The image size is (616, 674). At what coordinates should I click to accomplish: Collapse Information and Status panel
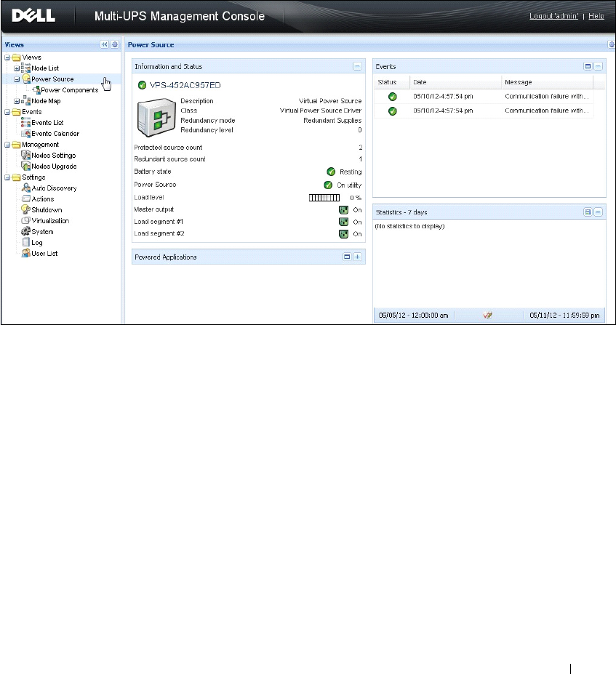tap(357, 66)
